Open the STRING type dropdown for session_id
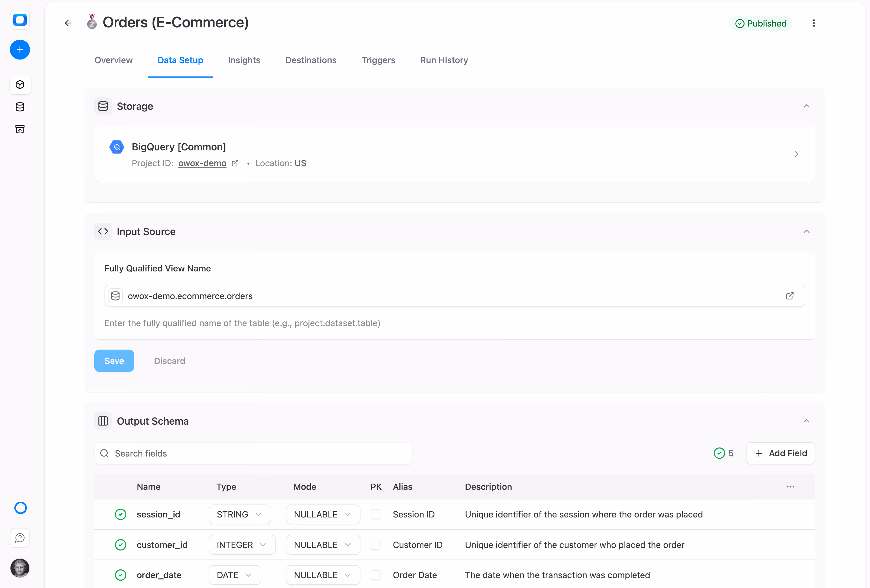The height and width of the screenshot is (588, 870). tap(240, 514)
